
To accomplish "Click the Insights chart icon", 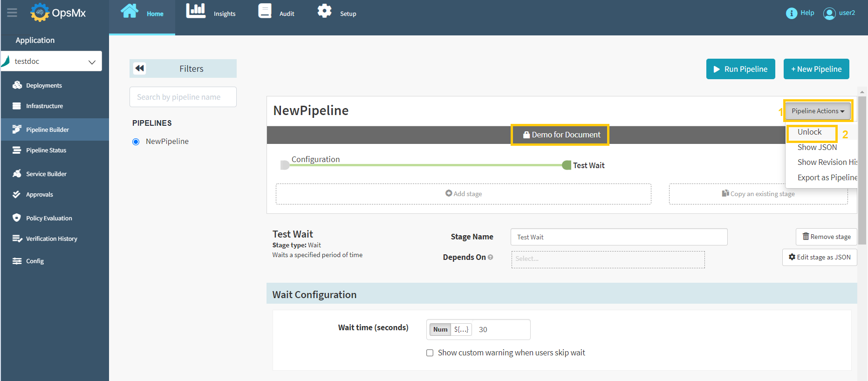I will [196, 11].
